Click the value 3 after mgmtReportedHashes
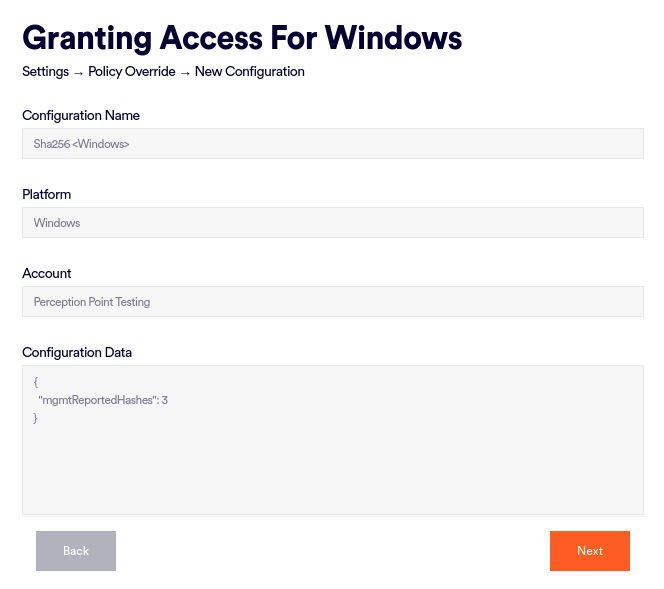 click(x=165, y=400)
